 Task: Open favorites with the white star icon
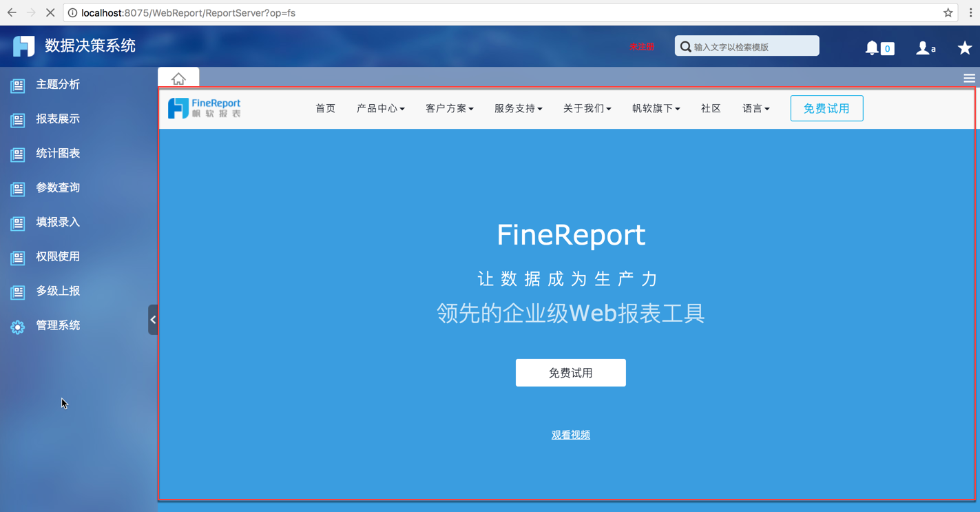coord(964,47)
